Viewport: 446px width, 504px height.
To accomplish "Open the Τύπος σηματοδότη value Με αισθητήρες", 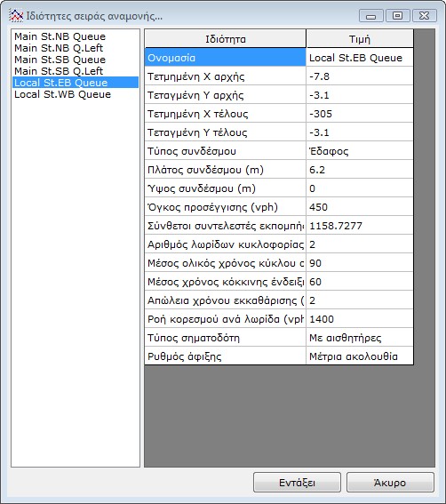I will click(360, 338).
